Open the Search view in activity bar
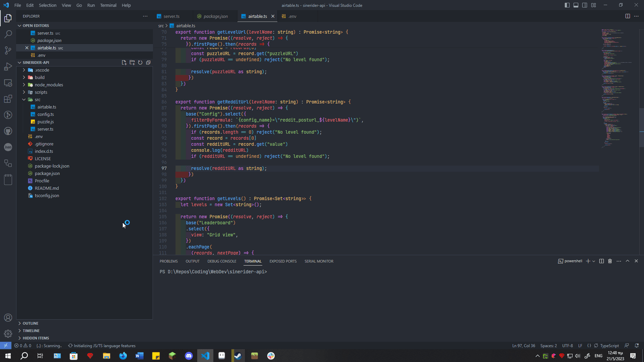The height and width of the screenshot is (362, 644). pyautogui.click(x=8, y=34)
